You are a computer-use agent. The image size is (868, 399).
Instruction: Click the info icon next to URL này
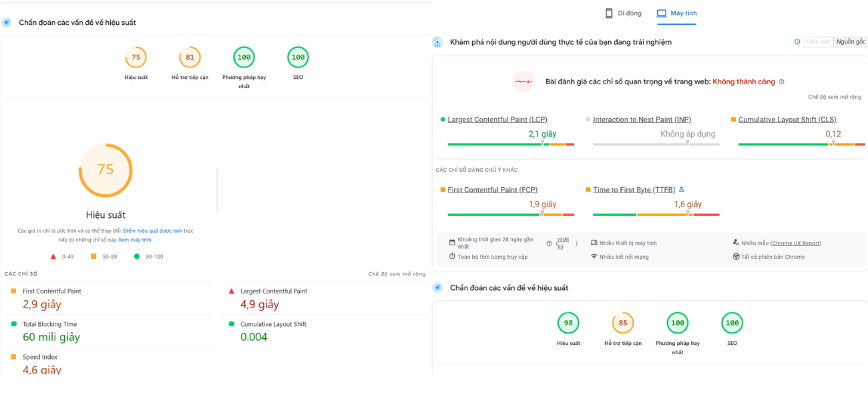click(797, 41)
